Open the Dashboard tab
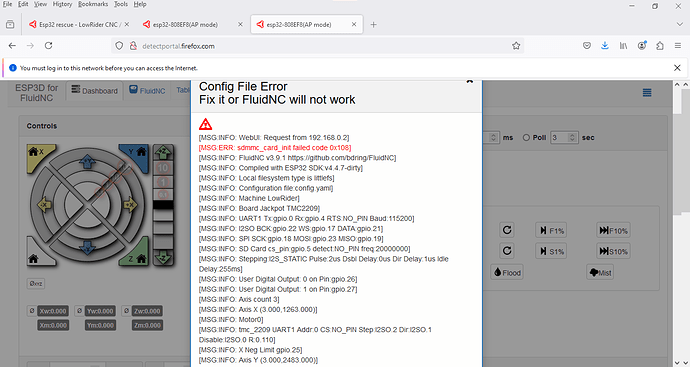Screen dimensions: 690x367 click(95, 91)
